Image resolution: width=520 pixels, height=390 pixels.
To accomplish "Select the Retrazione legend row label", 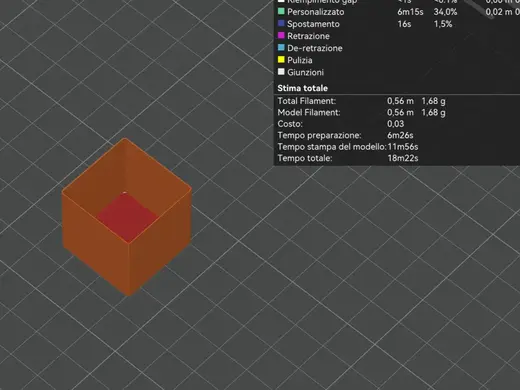I will [x=308, y=36].
